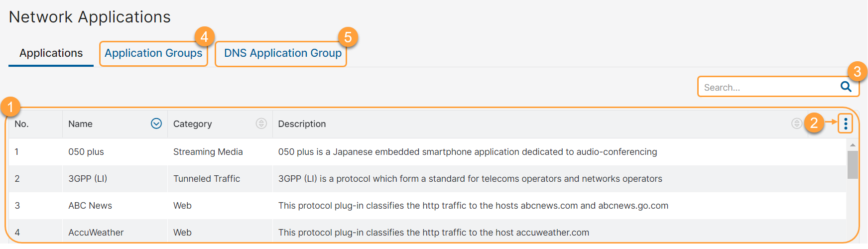Select the Applications tab
The height and width of the screenshot is (249, 868).
click(51, 53)
